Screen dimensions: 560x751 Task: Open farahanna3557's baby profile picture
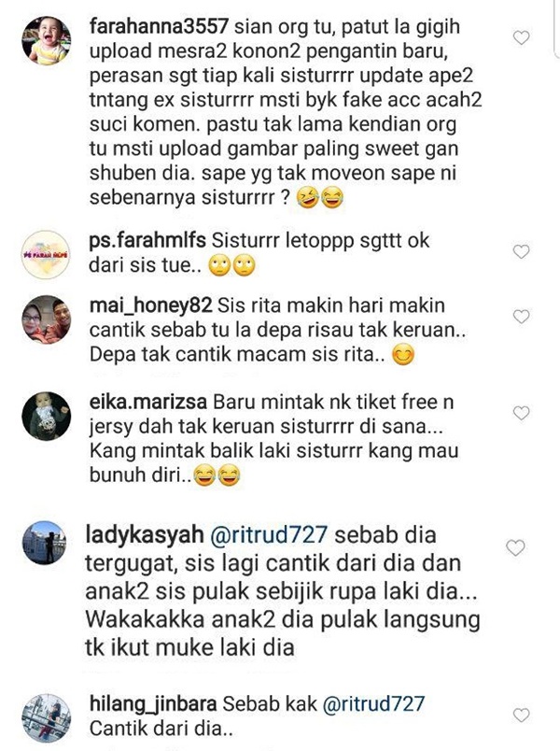(47, 40)
